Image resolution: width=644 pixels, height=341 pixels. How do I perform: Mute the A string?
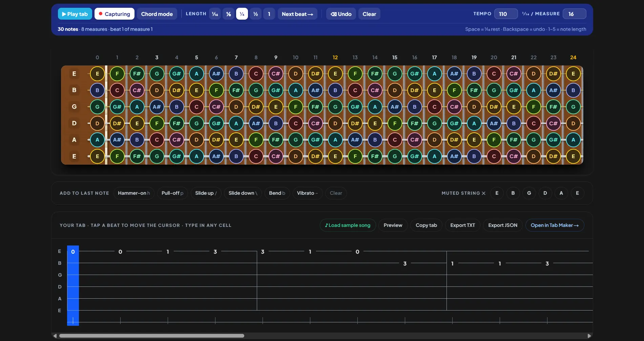coord(561,193)
